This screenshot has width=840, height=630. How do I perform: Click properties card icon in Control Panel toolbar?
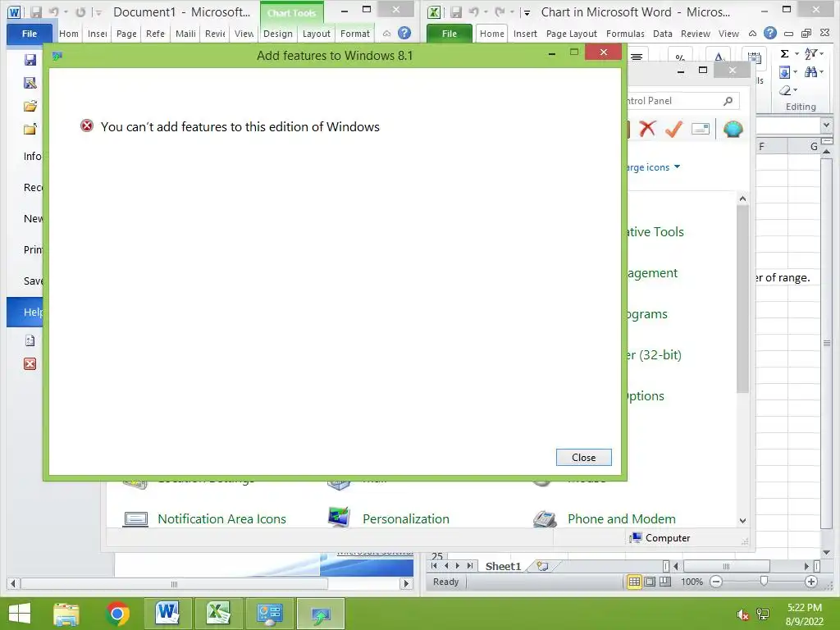(x=701, y=129)
